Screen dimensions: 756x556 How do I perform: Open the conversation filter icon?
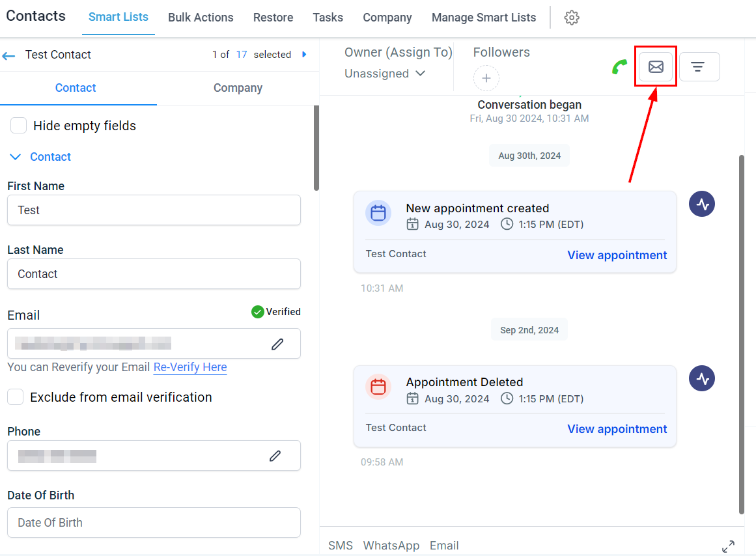699,66
